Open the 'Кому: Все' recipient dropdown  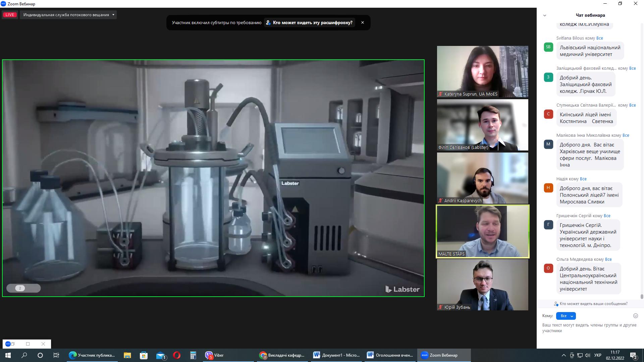click(566, 316)
